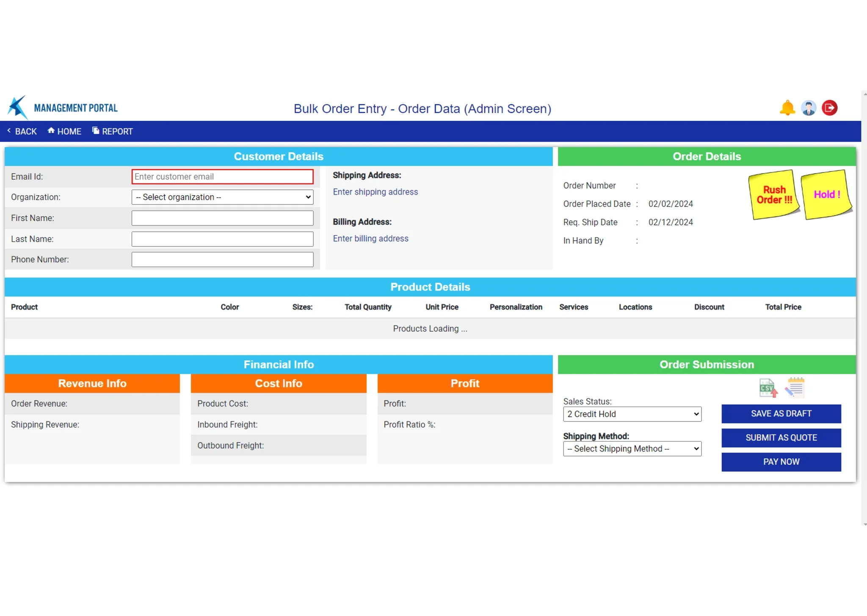Focus the First Name input field
The width and height of the screenshot is (867, 616).
(223, 218)
